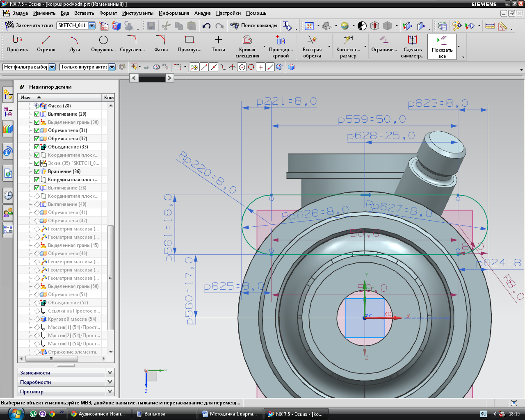
Task: Select the Line (Отрезок) tool
Action: point(46,44)
